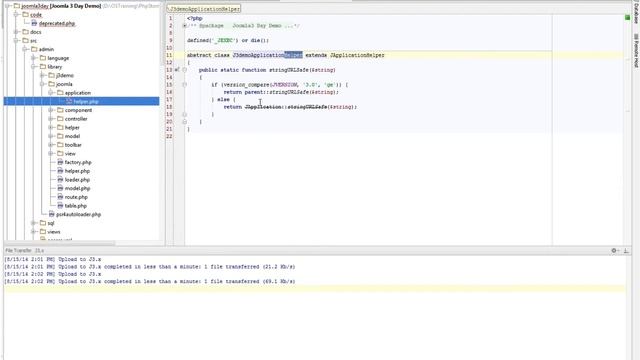Click the route.php file icon
Image resolution: width=640 pixels, height=360 pixels.
coord(60,197)
